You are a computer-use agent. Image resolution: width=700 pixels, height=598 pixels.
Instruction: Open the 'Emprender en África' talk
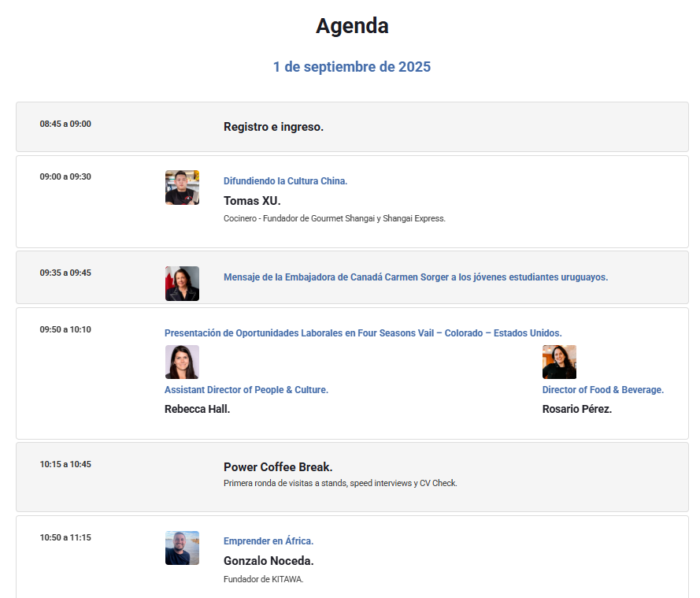[269, 540]
